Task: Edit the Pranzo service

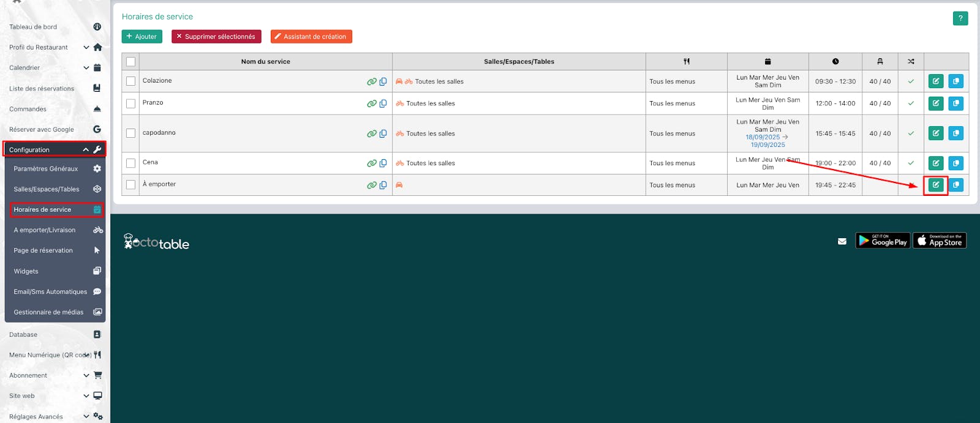Action: coord(935,103)
